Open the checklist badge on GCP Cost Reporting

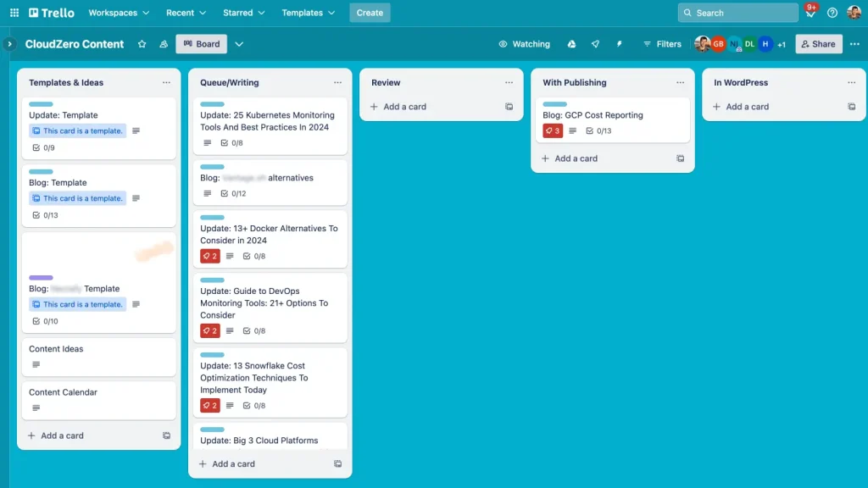click(596, 130)
